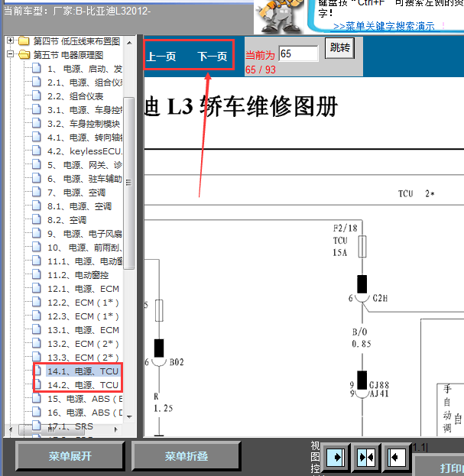The width and height of the screenshot is (464, 476).
Task: Open the 13.3、ECM (2*) entry
Action: [83, 358]
